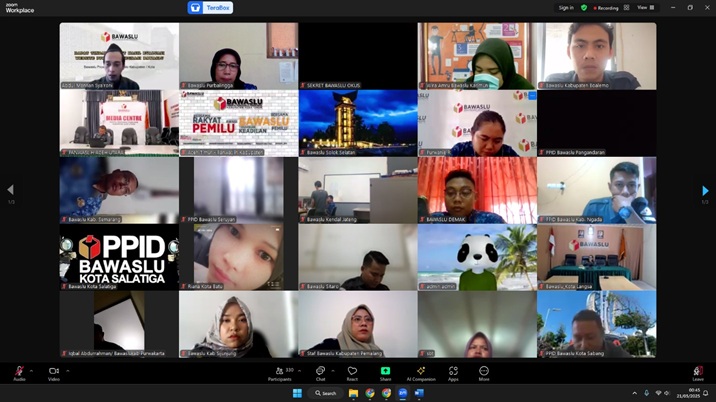
Task: Select the Bawaslu Kab Sijunjung video tile
Action: tap(238, 324)
